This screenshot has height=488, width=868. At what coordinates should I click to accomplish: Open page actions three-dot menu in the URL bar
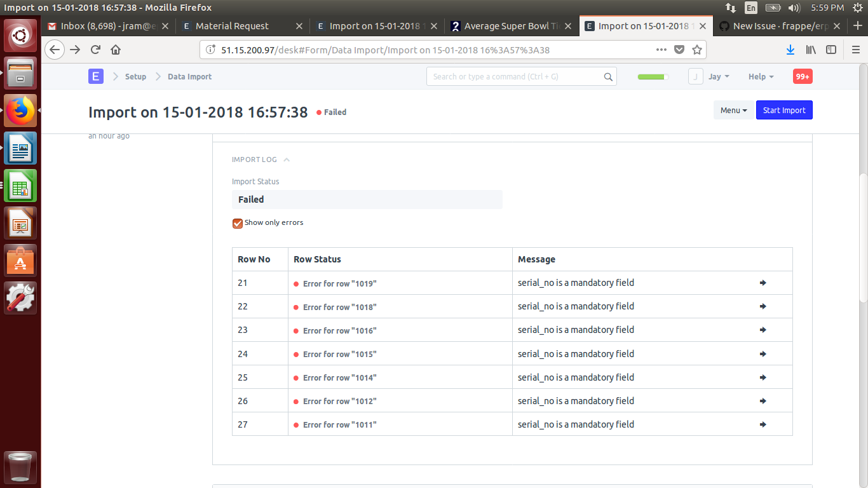click(x=661, y=50)
